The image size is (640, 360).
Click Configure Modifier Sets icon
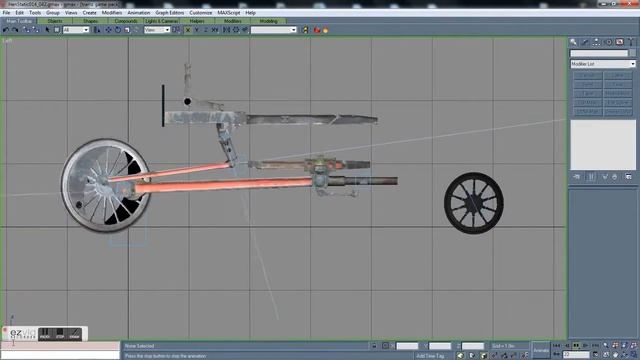pos(628,177)
